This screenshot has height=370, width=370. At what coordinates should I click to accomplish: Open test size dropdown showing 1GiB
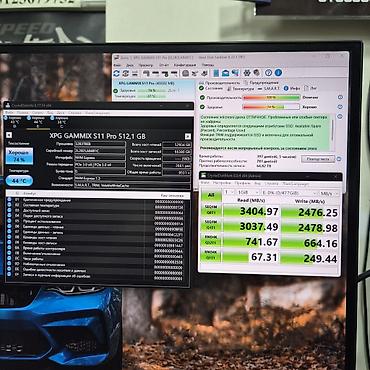click(x=248, y=192)
